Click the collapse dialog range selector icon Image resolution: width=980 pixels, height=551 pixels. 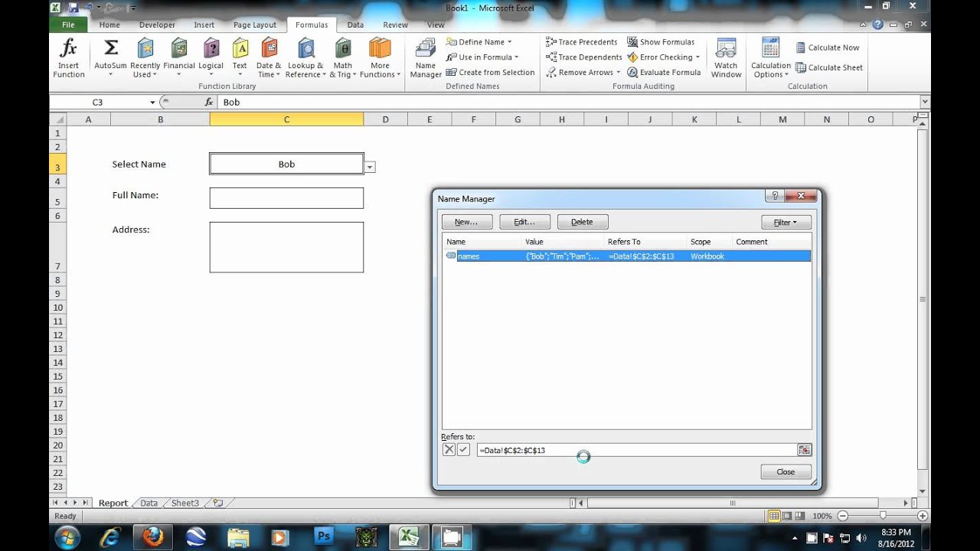click(804, 450)
